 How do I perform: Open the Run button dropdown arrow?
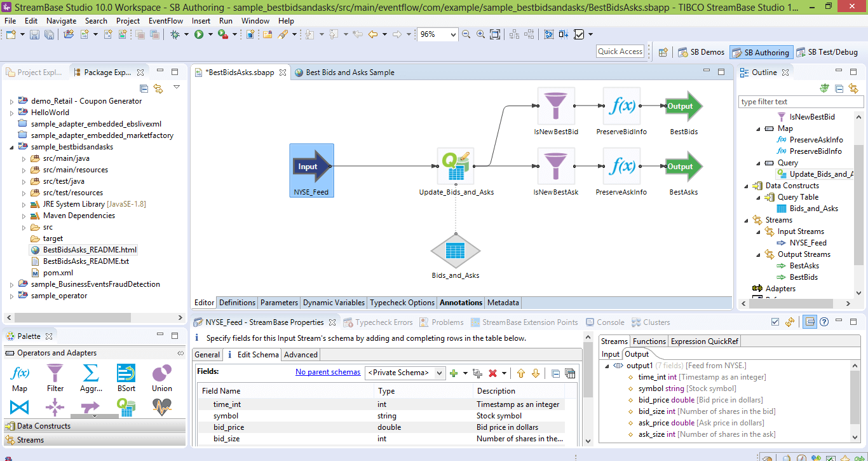tap(210, 34)
